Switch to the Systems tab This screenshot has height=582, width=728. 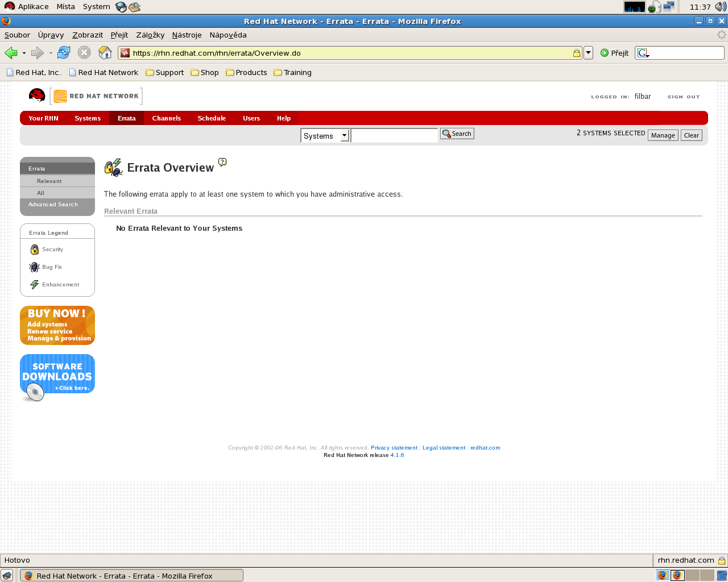click(88, 118)
